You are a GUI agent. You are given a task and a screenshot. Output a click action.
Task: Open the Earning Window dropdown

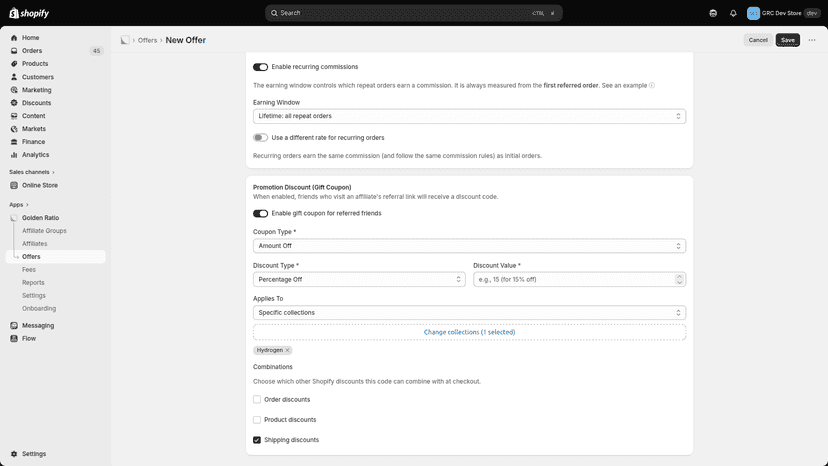[469, 116]
